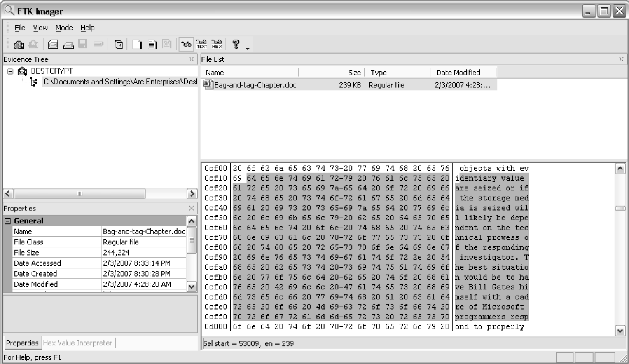629x364 pixels.
Task: Open the Help menu
Action: [x=88, y=27]
